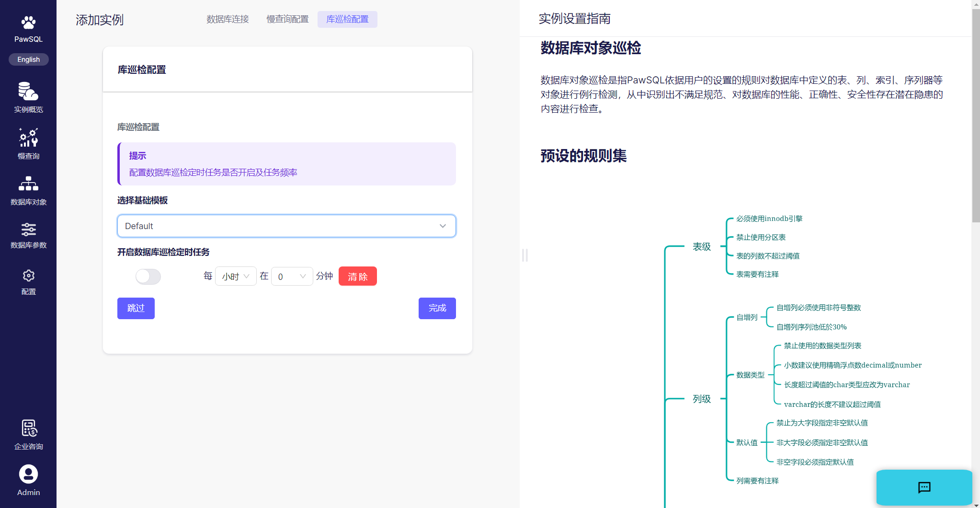Open the minute value dropdown showing 0
Screen dimensions: 980x508
coord(292,277)
